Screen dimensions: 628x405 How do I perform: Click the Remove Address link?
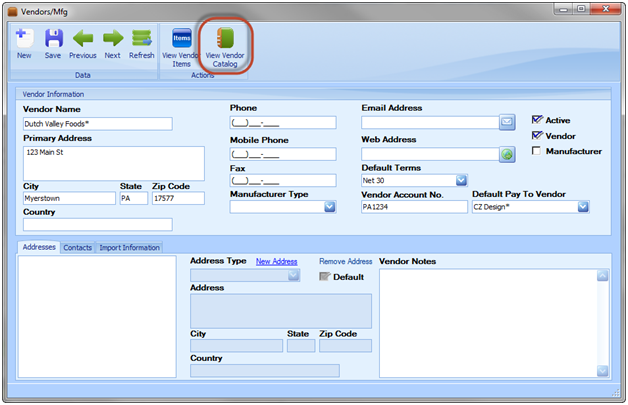pos(345,261)
